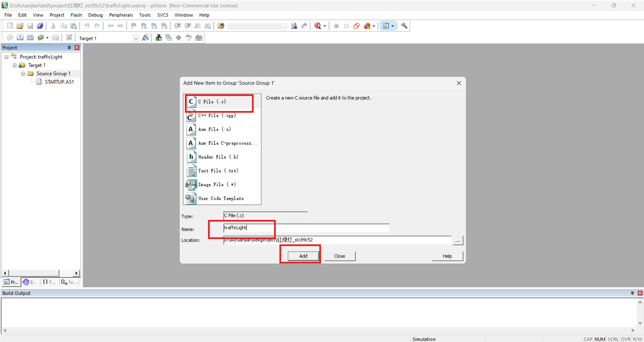Select C++ File (.cpp) item type
The width and height of the screenshot is (644, 342).
point(223,116)
